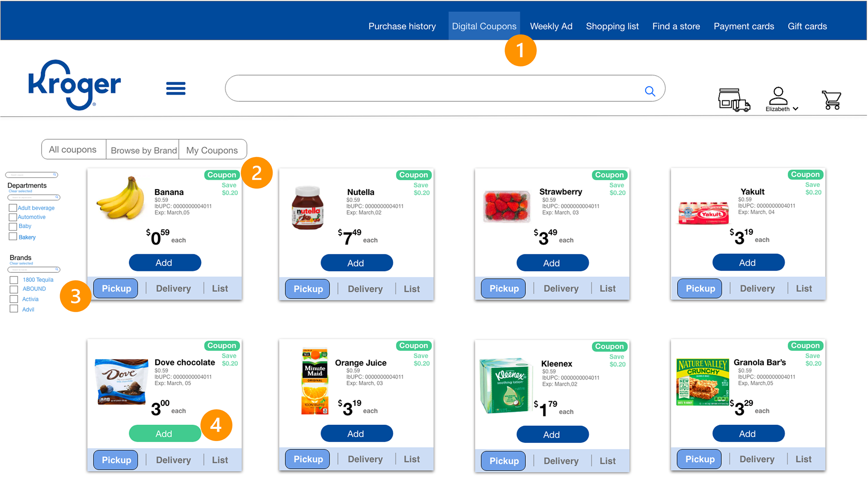Select Delivery on the Dove chocolate card
Screen dimensions: 868x489
pos(173,460)
